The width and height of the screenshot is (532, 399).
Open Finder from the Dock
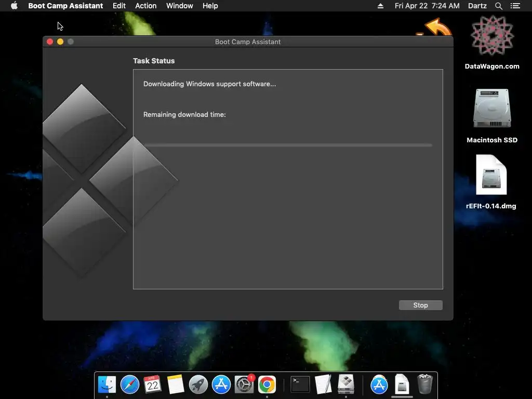tap(107, 384)
